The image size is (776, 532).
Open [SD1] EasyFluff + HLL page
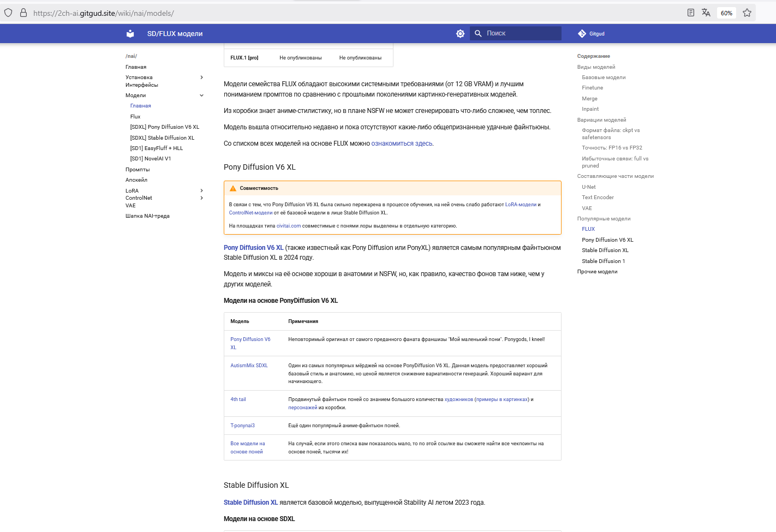click(157, 148)
